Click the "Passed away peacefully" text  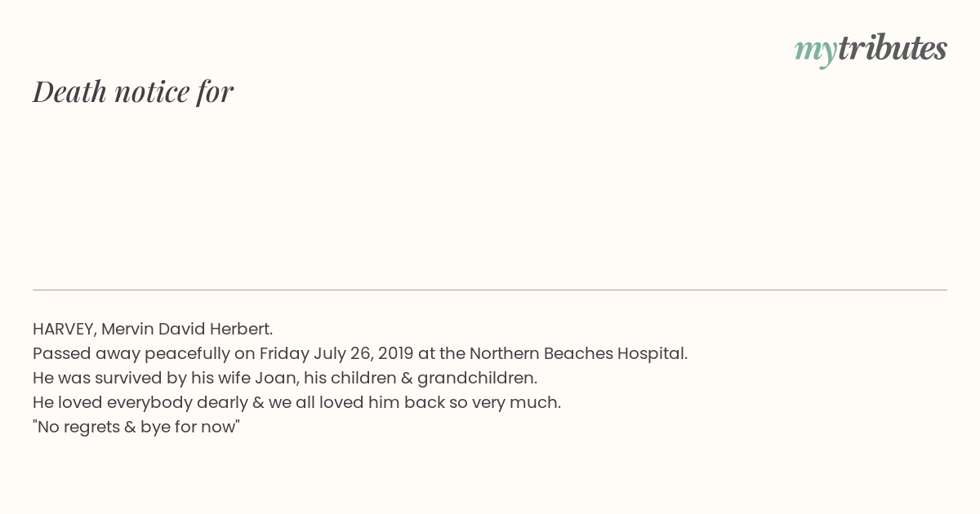tap(131, 354)
